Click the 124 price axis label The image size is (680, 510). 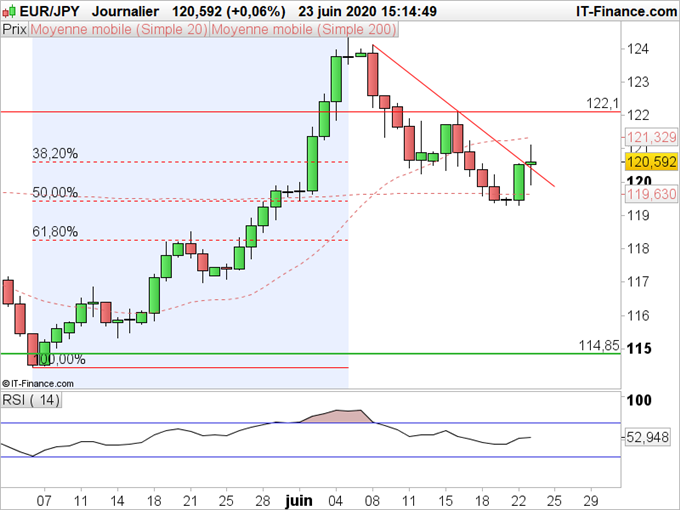[638, 49]
